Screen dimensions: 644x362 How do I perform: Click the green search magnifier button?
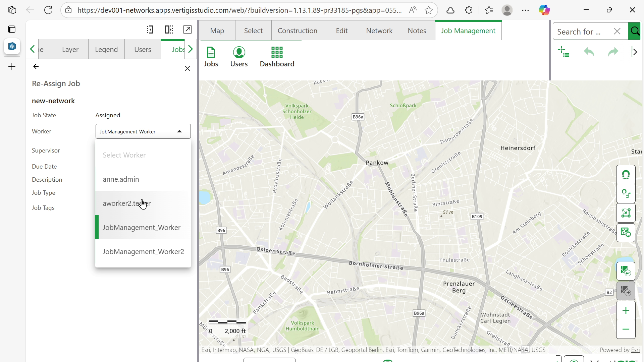coord(635,31)
